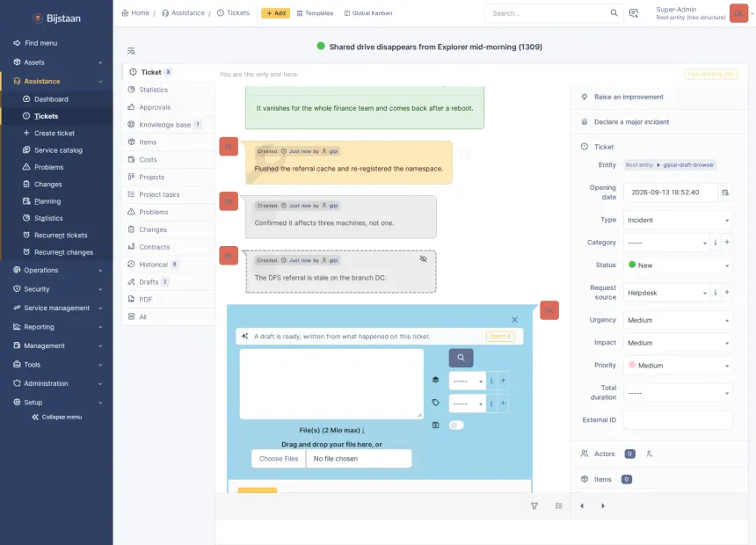This screenshot has width=756, height=545.
Task: Click the hidden eye icon on the DFS referral note
Action: [424, 259]
